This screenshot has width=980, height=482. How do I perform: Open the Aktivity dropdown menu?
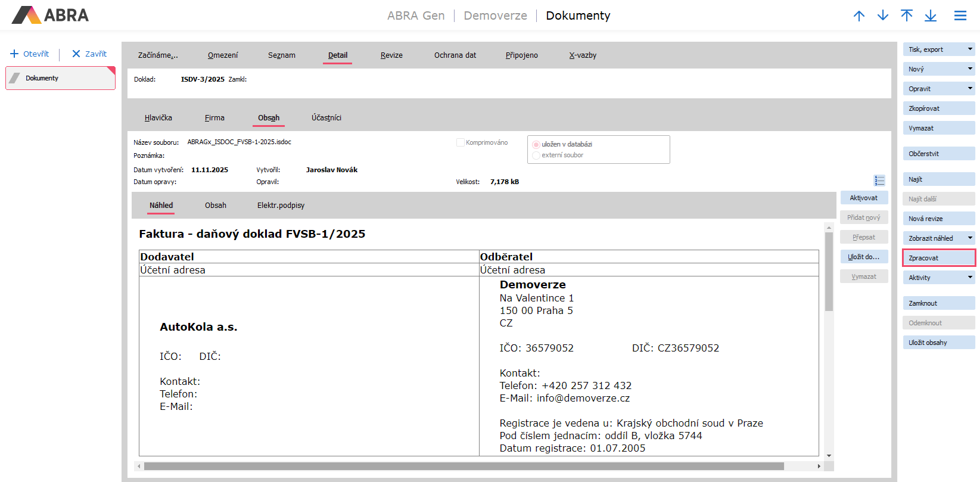pos(970,278)
